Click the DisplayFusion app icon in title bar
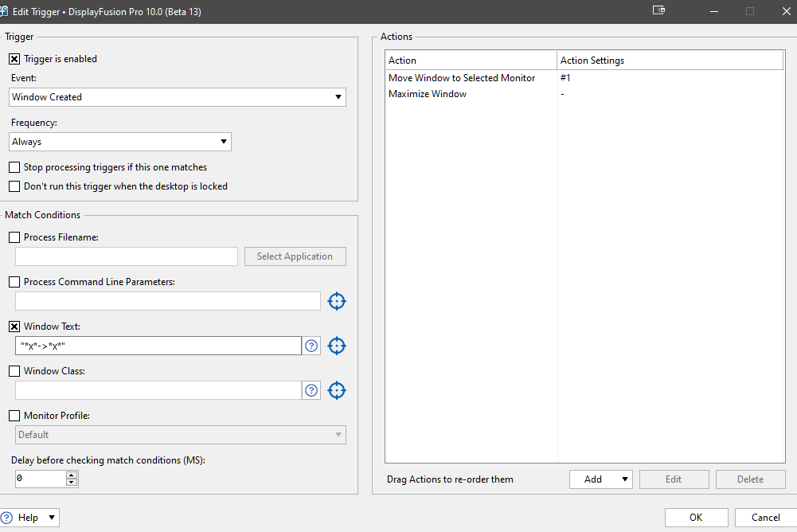 (4, 11)
